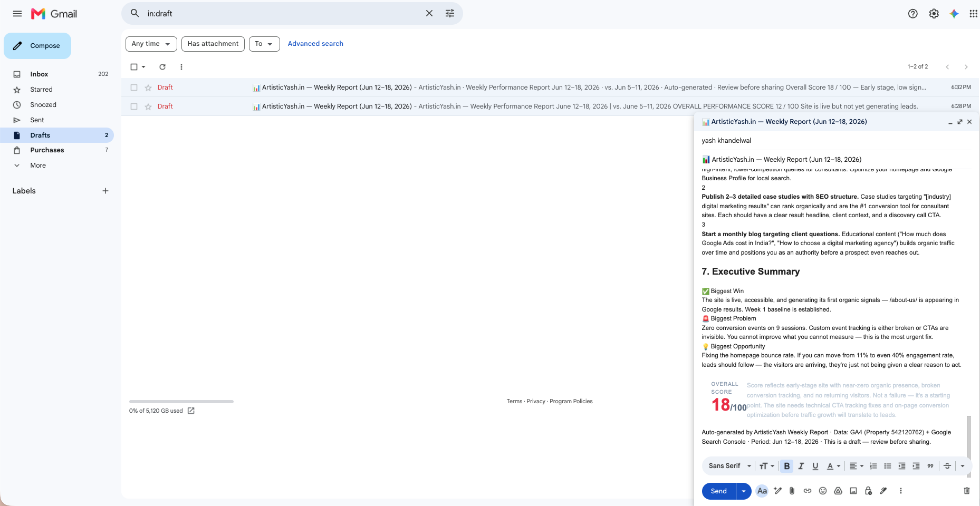Insert a link in the email
The width and height of the screenshot is (980, 506).
click(808, 491)
